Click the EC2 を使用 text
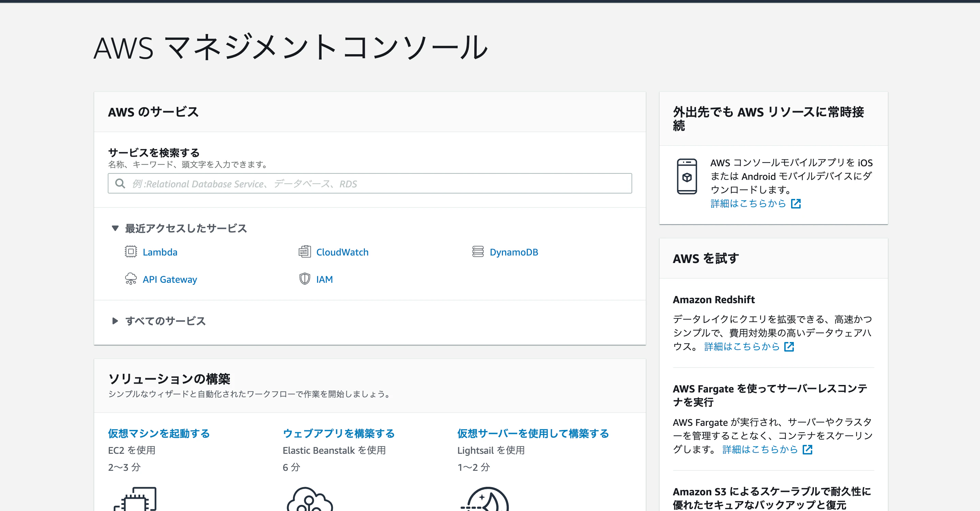This screenshot has width=980, height=511. tap(132, 451)
